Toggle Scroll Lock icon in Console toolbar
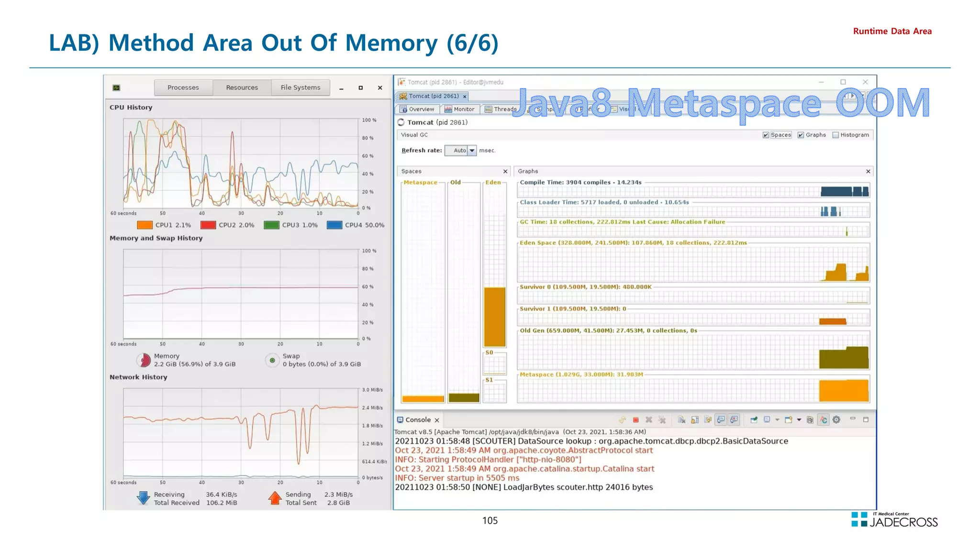The width and height of the screenshot is (980, 551). pos(695,420)
